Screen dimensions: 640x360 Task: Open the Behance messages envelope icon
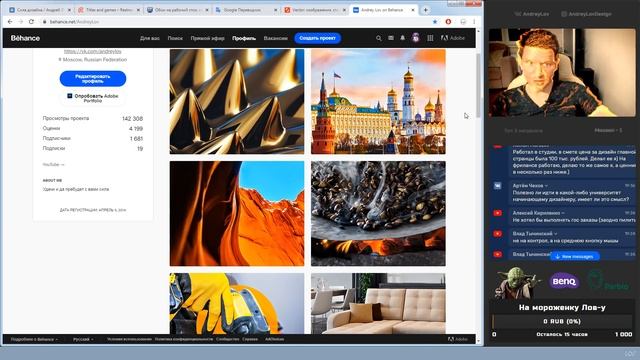[391, 38]
